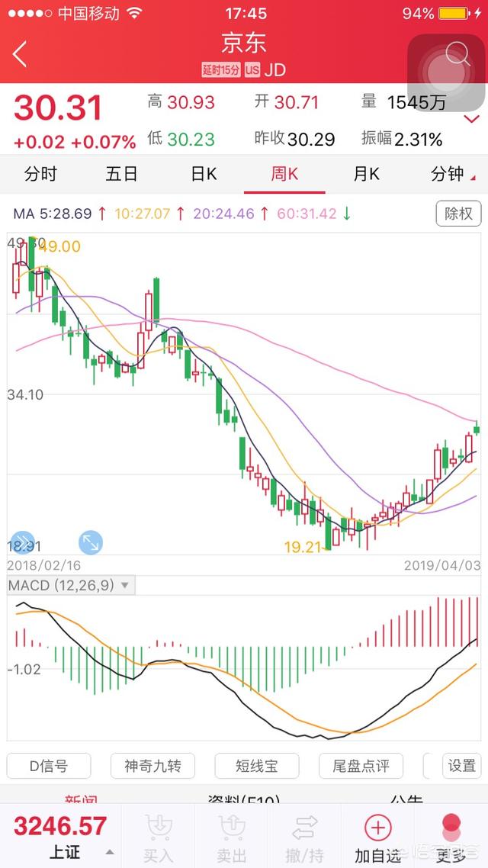Tap the current price 30.31

(58, 108)
